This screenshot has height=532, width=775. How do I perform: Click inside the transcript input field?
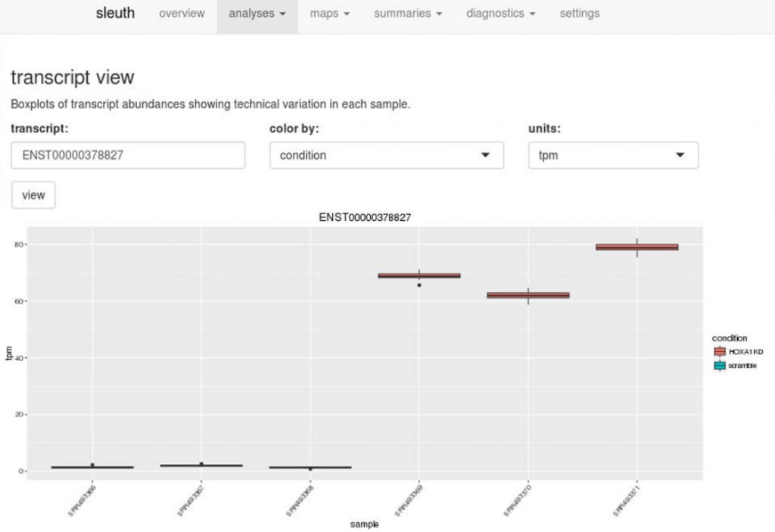[x=127, y=155]
